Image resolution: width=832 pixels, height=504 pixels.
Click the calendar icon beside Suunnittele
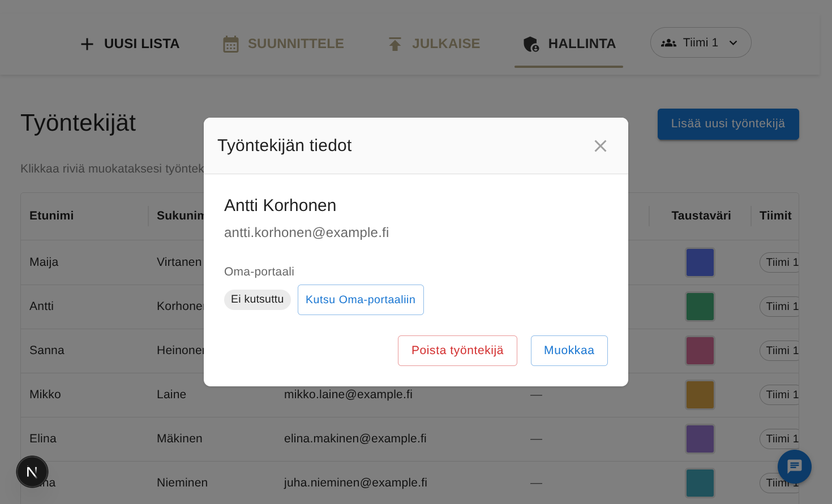pyautogui.click(x=231, y=44)
